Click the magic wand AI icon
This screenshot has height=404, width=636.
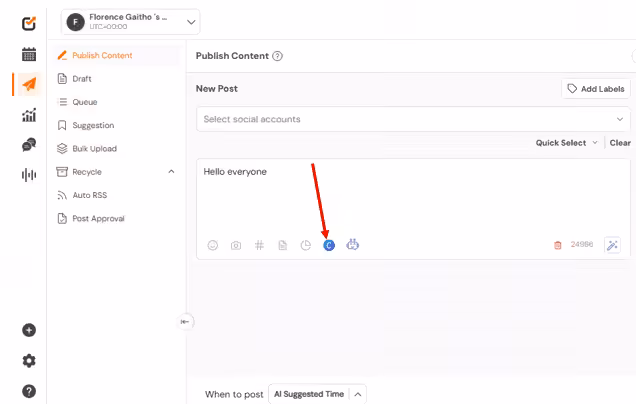coord(612,245)
